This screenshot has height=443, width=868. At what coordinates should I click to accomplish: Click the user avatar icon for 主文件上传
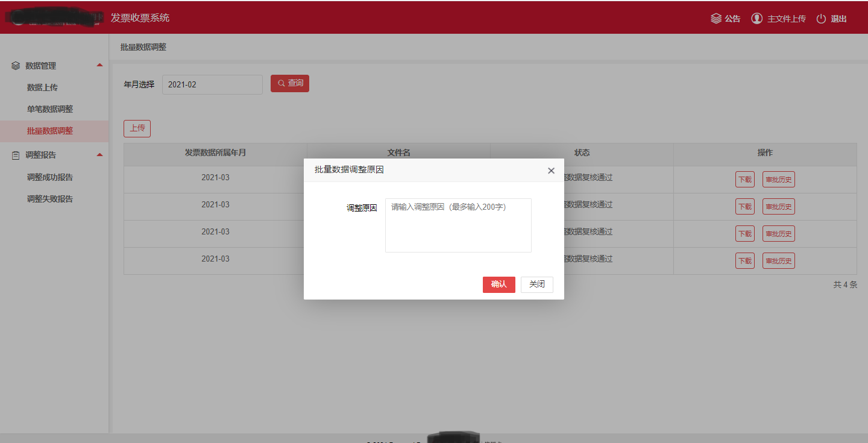tap(757, 19)
